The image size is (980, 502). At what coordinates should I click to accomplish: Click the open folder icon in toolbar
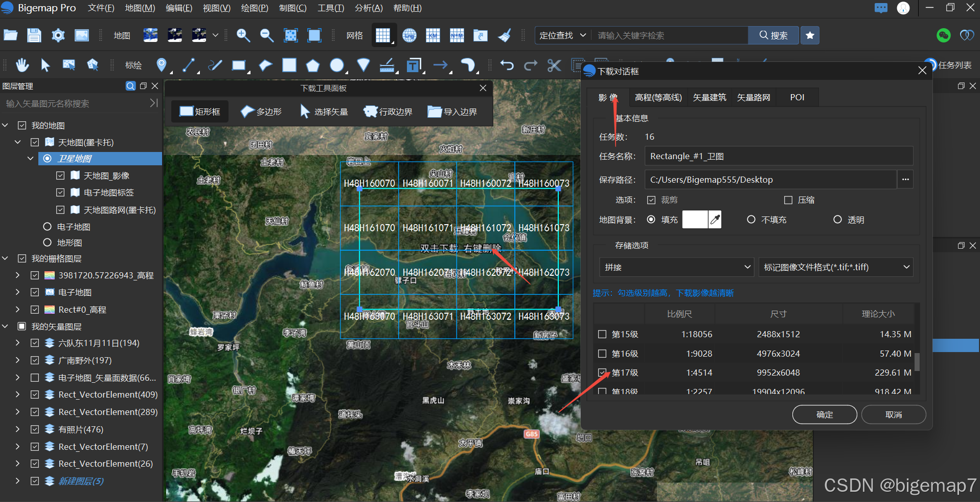click(x=11, y=35)
